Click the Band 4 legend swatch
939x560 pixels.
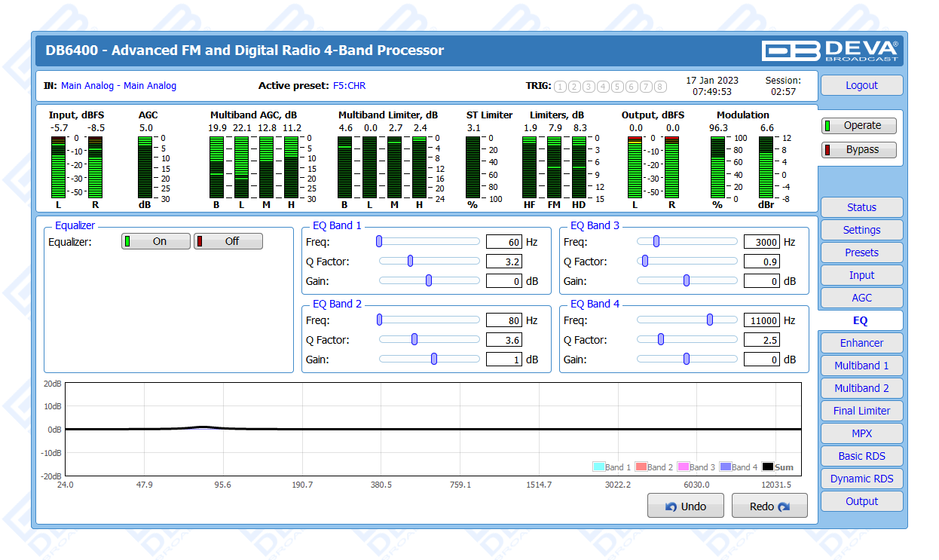pyautogui.click(x=726, y=467)
